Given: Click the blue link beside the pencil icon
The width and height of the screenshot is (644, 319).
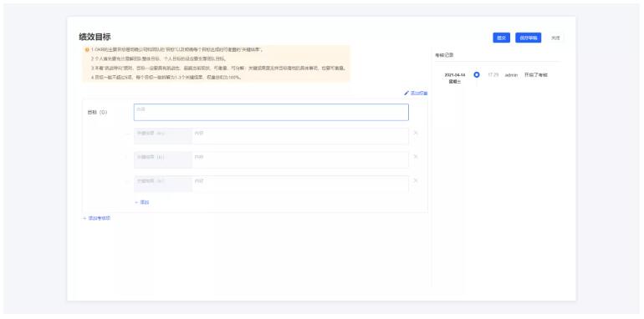Looking at the screenshot, I should pos(419,93).
